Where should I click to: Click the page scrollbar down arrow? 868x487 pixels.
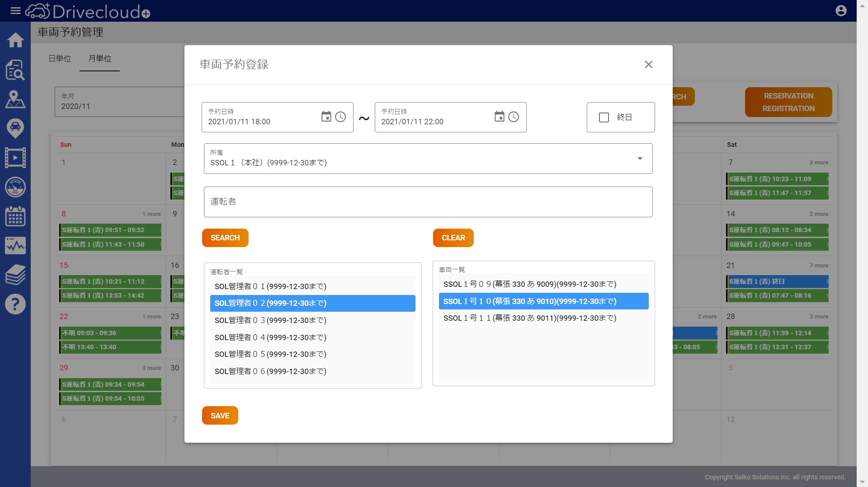click(x=862, y=482)
